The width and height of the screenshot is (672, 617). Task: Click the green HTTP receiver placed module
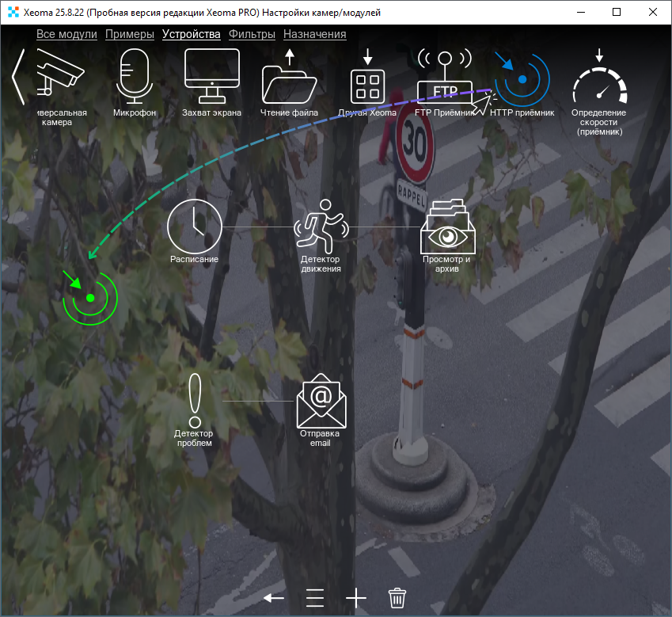pos(90,298)
